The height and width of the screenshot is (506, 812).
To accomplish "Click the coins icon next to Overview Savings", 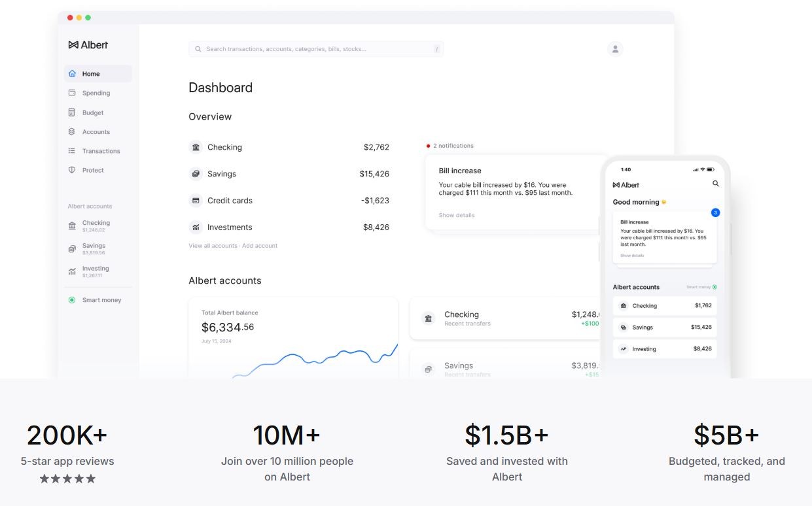I will (x=196, y=174).
